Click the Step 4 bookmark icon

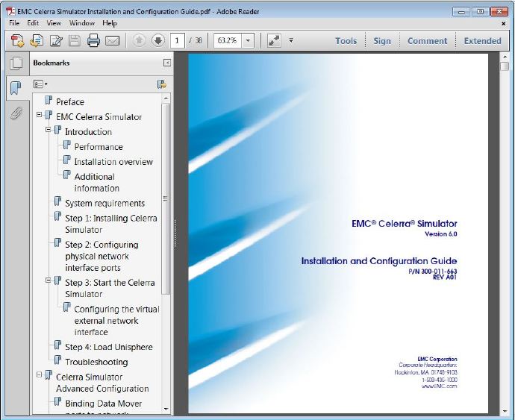click(57, 345)
